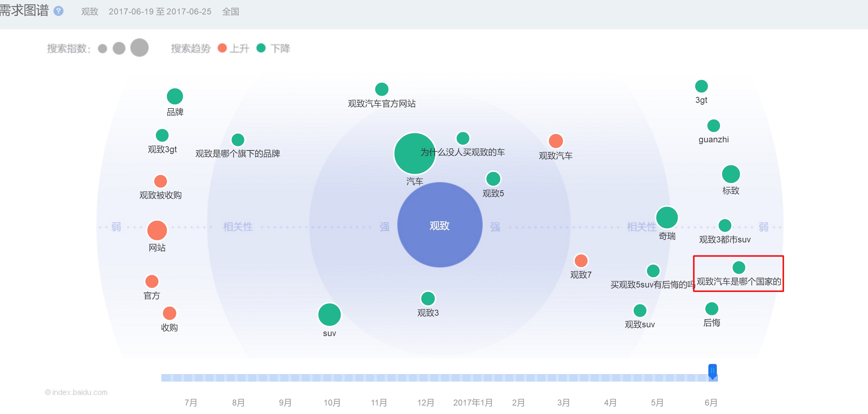This screenshot has height=414, width=868.
Task: Select the orange 观致7 bubble
Action: coord(581,261)
